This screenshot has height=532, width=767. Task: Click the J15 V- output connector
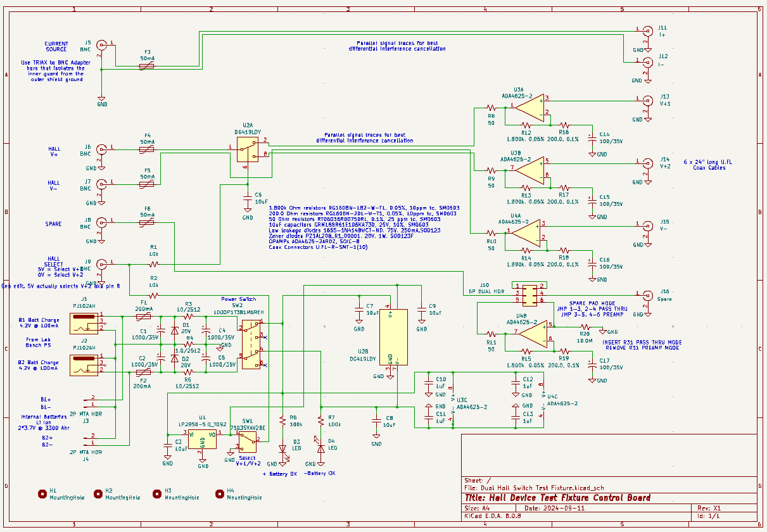tap(647, 225)
